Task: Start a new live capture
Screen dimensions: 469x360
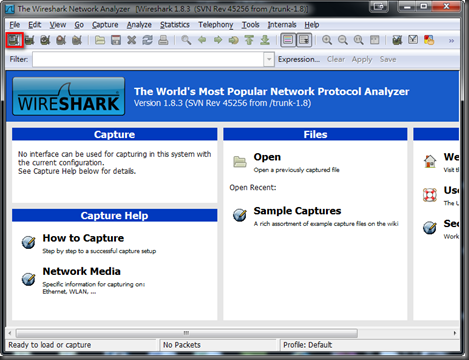Action: tap(45, 40)
